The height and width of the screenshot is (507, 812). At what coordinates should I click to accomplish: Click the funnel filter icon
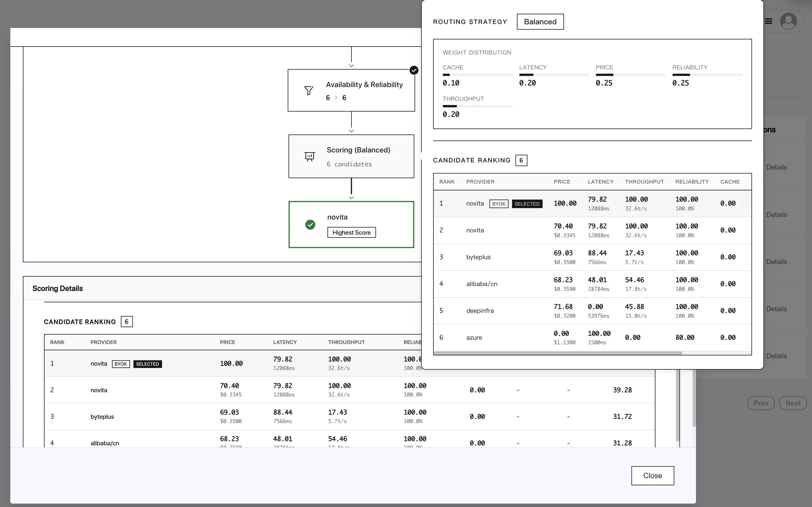point(309,91)
